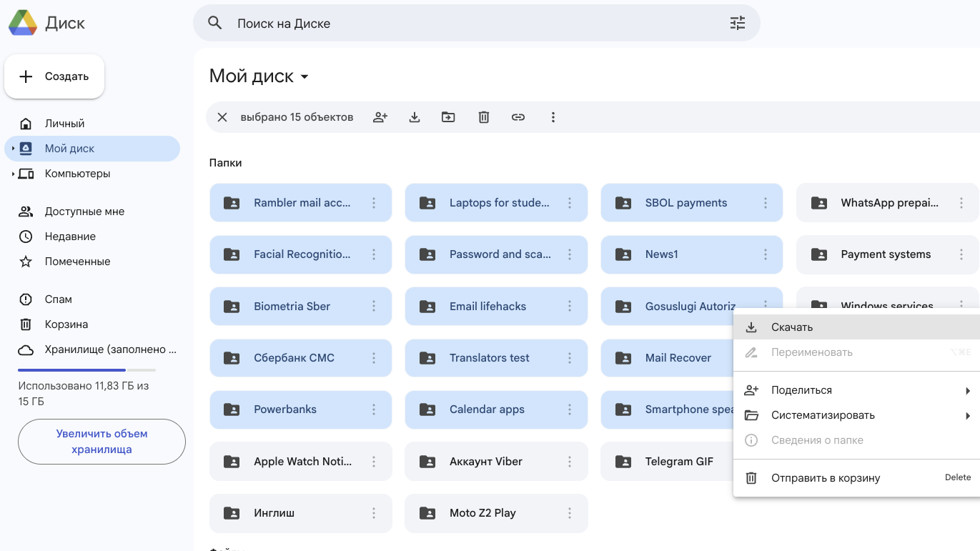Click the download icon in selection toolbar
The height and width of the screenshot is (551, 980).
(415, 117)
